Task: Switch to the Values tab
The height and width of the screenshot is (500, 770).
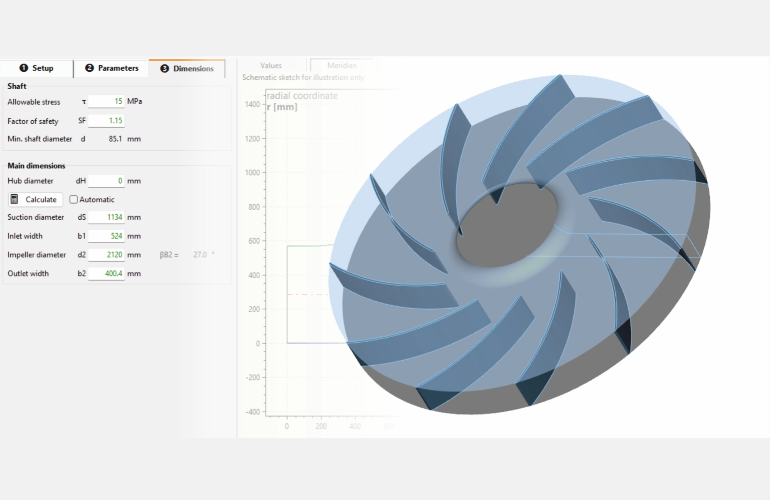Action: [x=271, y=65]
